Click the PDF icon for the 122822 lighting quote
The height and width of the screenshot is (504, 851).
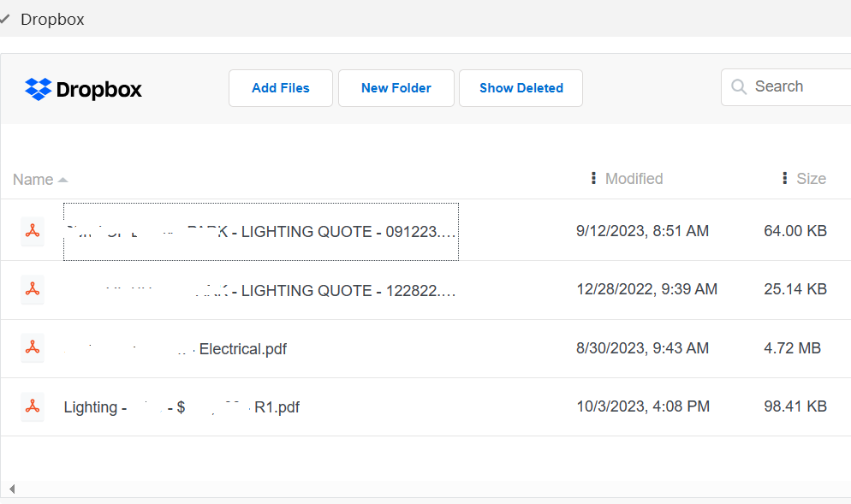coord(33,289)
